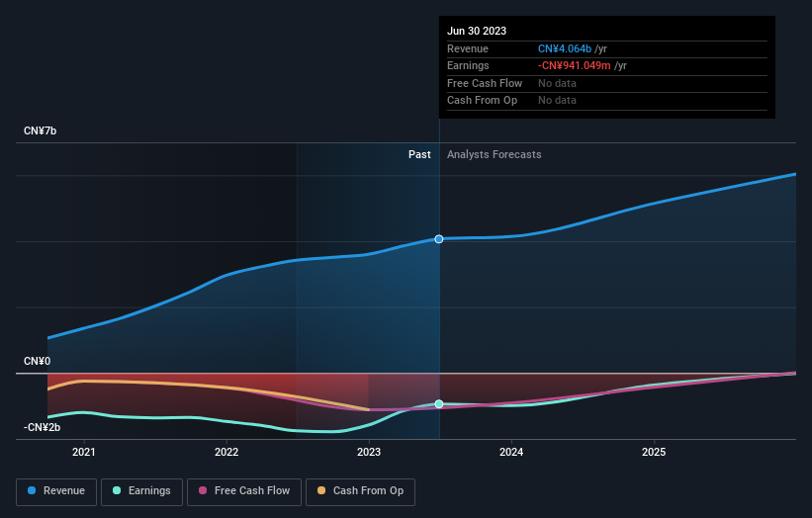Screen dimensions: 812x518
Task: Click the 'Revenue' row label in tooltip
Action: 468,48
